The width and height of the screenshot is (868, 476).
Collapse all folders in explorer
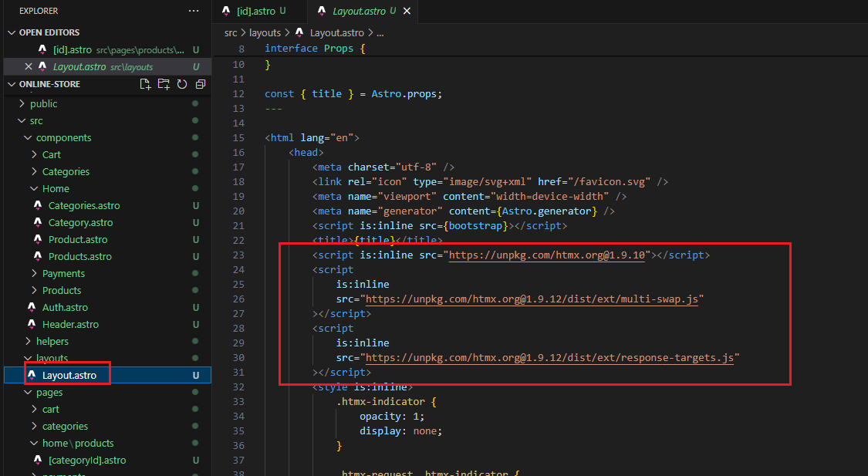click(201, 84)
